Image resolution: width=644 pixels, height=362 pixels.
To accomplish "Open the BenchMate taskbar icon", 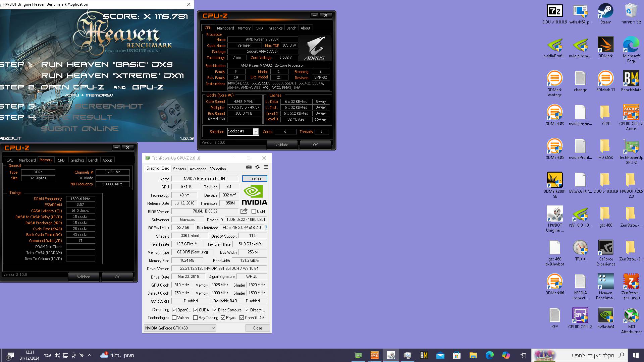I will pos(424,355).
